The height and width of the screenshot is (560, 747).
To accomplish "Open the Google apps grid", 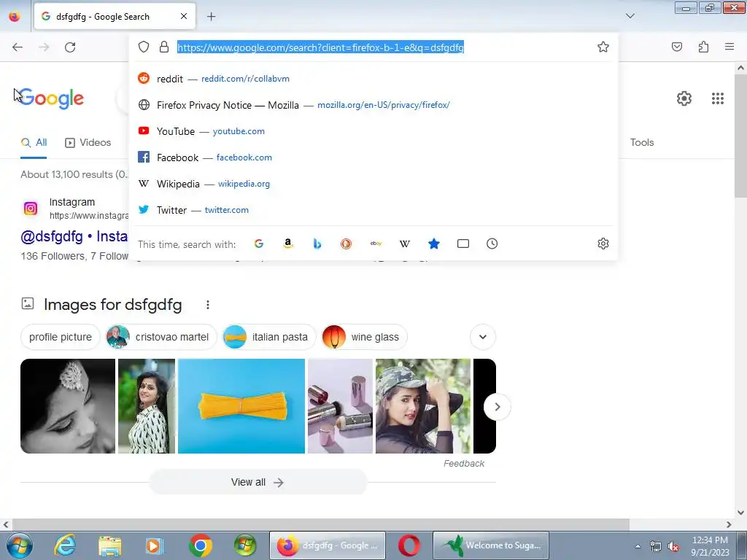I will click(x=718, y=98).
